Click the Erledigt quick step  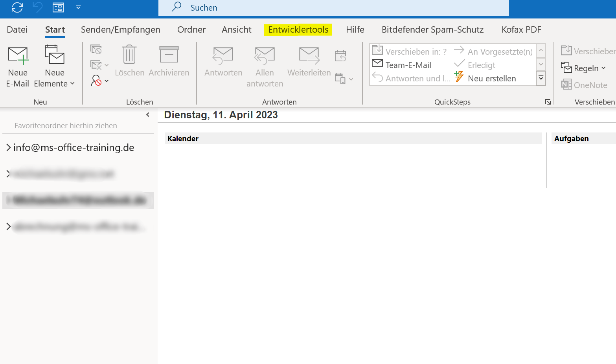[475, 65]
